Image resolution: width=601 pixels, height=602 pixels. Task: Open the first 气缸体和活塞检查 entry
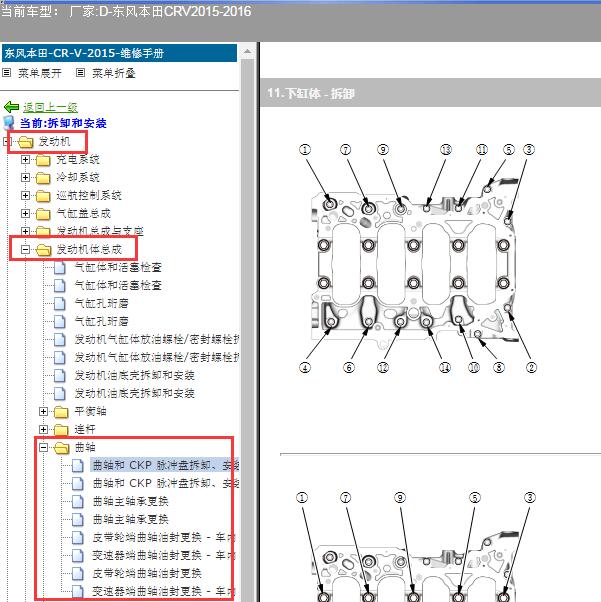click(x=118, y=267)
